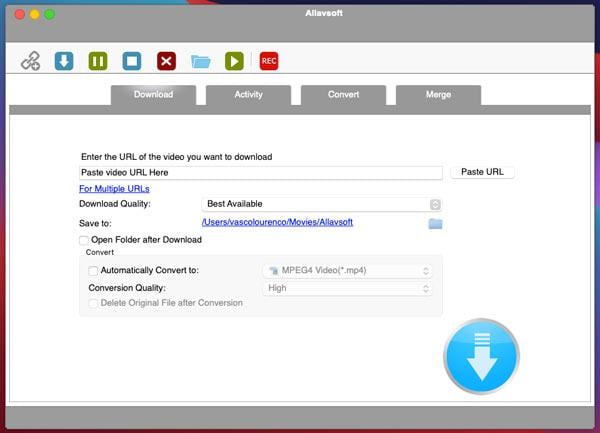Browse save folder icon beside path
Image resolution: width=600 pixels, height=433 pixels.
tap(435, 224)
